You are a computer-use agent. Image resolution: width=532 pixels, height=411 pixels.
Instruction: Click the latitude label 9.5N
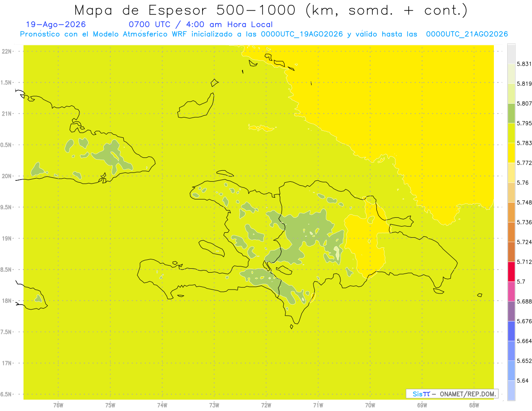click(6, 207)
